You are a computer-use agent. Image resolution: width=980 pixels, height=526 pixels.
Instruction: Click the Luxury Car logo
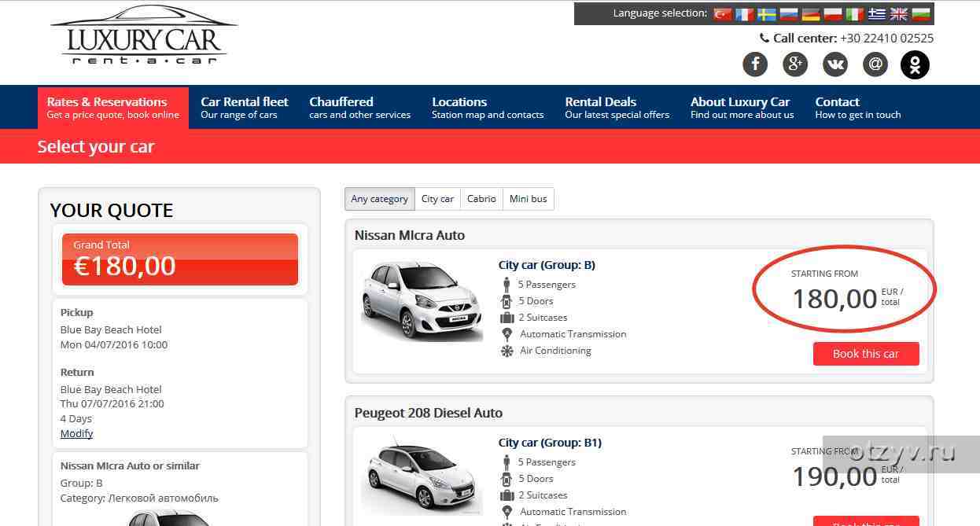click(144, 36)
